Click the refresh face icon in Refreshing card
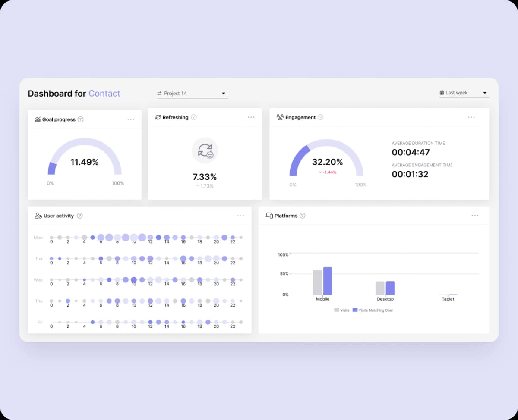The width and height of the screenshot is (518, 420). [x=205, y=150]
